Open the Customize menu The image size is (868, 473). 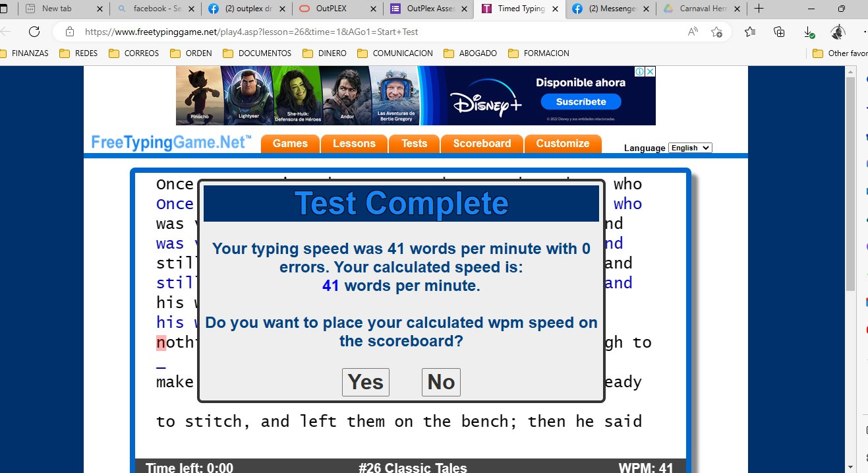tap(563, 144)
